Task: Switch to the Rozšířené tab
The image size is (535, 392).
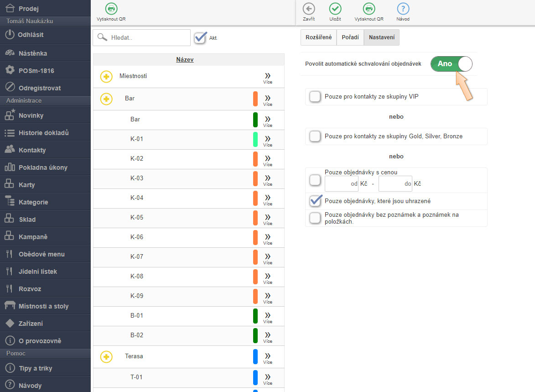Action: pos(318,37)
